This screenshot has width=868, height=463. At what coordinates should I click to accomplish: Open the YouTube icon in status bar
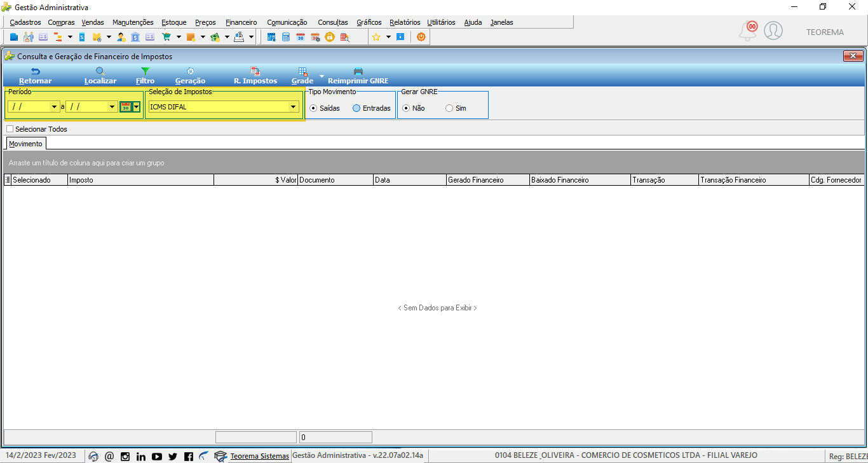click(x=157, y=456)
